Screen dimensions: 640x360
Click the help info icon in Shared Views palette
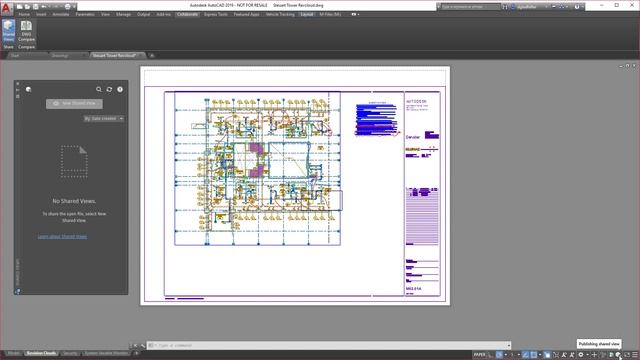coord(120,89)
